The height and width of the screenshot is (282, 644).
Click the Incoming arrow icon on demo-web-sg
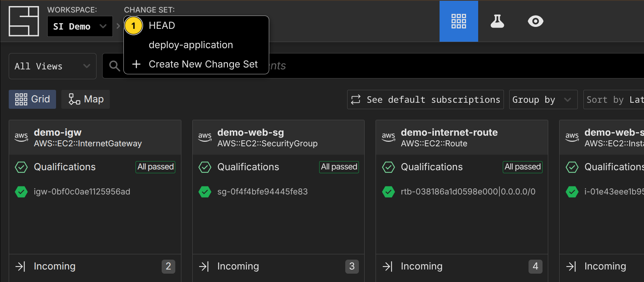pyautogui.click(x=204, y=266)
